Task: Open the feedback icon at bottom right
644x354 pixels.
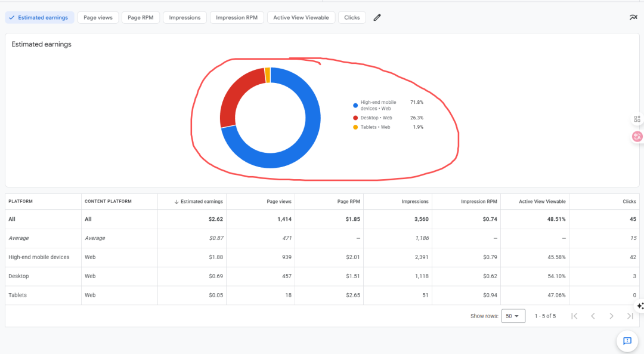Action: 627,341
